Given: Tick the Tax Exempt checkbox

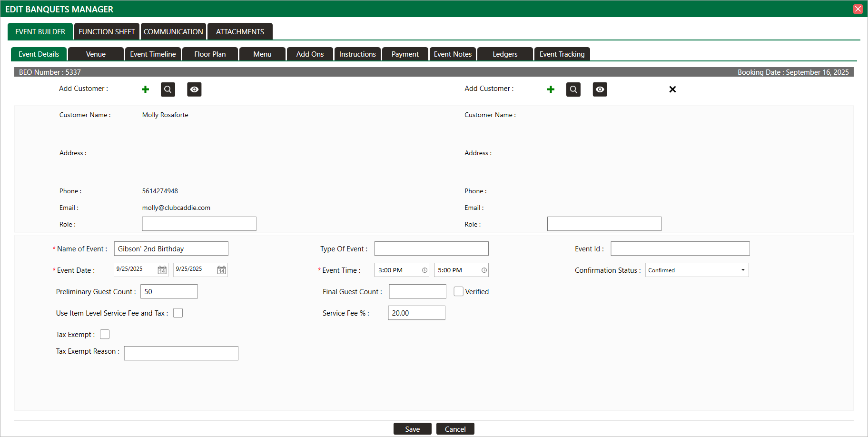Looking at the screenshot, I should click(105, 334).
